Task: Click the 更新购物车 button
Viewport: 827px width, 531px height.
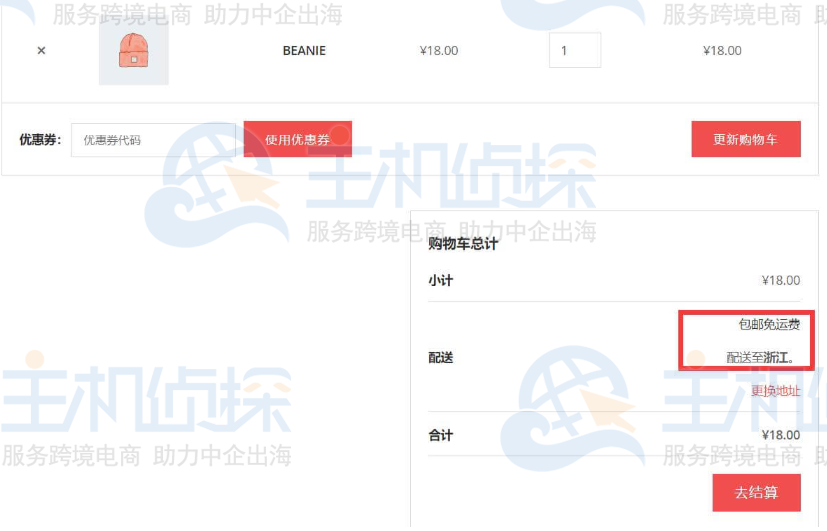Action: click(x=746, y=139)
